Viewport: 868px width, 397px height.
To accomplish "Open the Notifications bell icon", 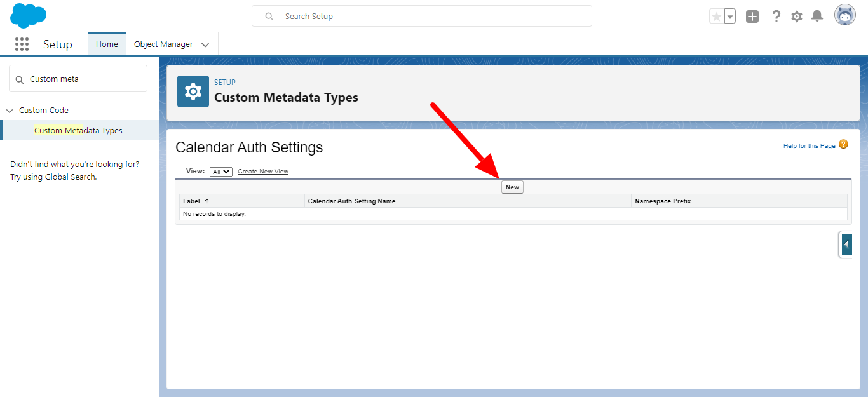I will tap(818, 17).
